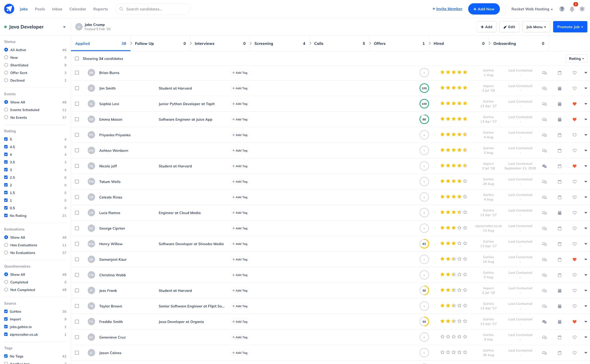Unfavorite Sophia Levi via red heart
The height and width of the screenshot is (364, 590).
point(575,104)
